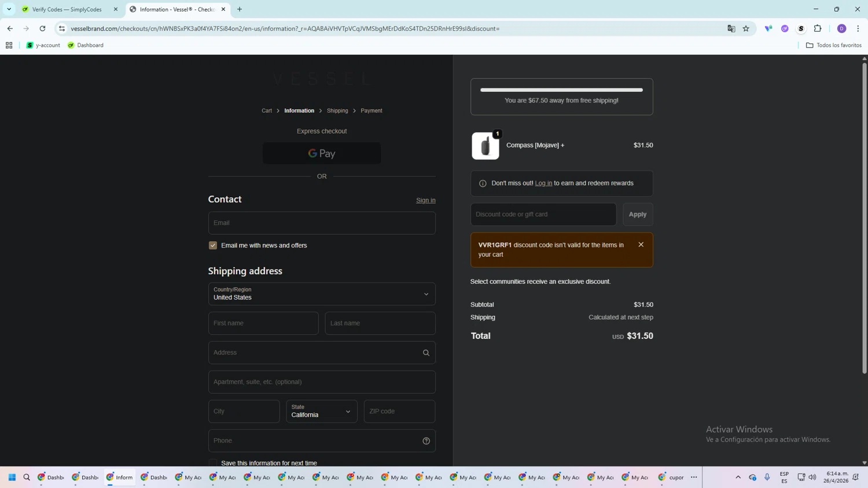Image resolution: width=868 pixels, height=488 pixels.
Task: Click the Google Translate icon in the address bar
Action: coord(731,28)
